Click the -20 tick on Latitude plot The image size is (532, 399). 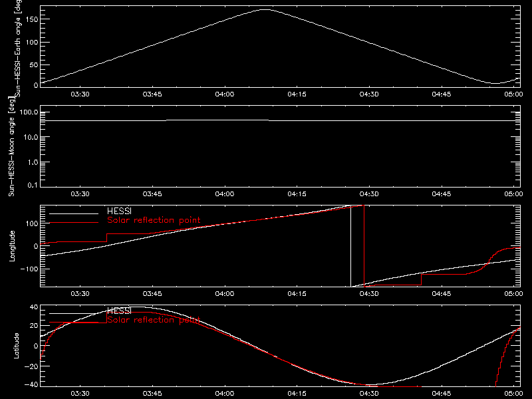(31, 366)
